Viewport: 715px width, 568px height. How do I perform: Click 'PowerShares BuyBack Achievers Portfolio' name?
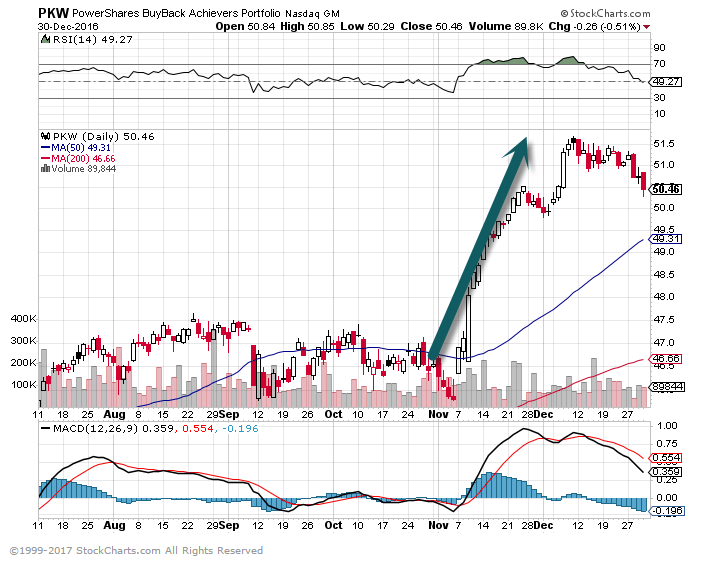tap(176, 13)
